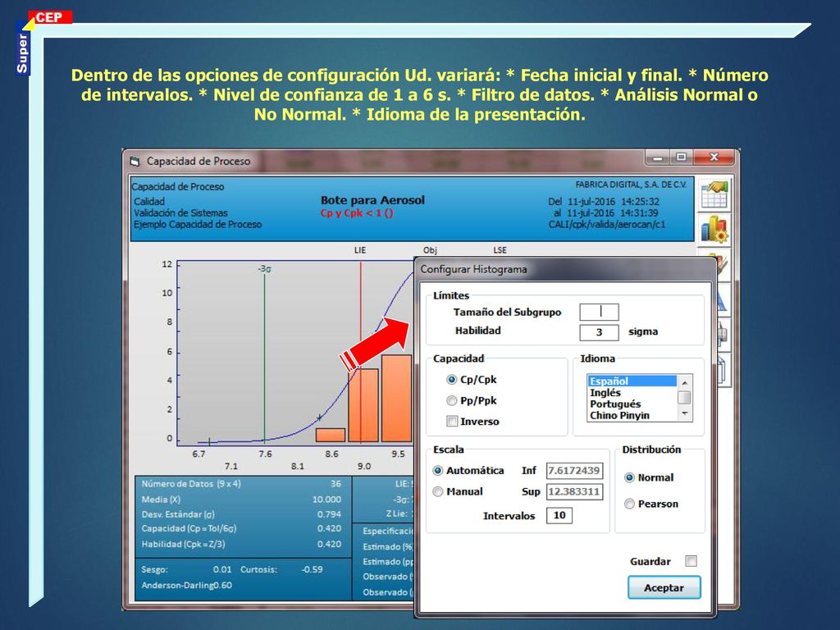Open the calendar table icon with hand
Screen dimensions: 840x630
pos(714,194)
